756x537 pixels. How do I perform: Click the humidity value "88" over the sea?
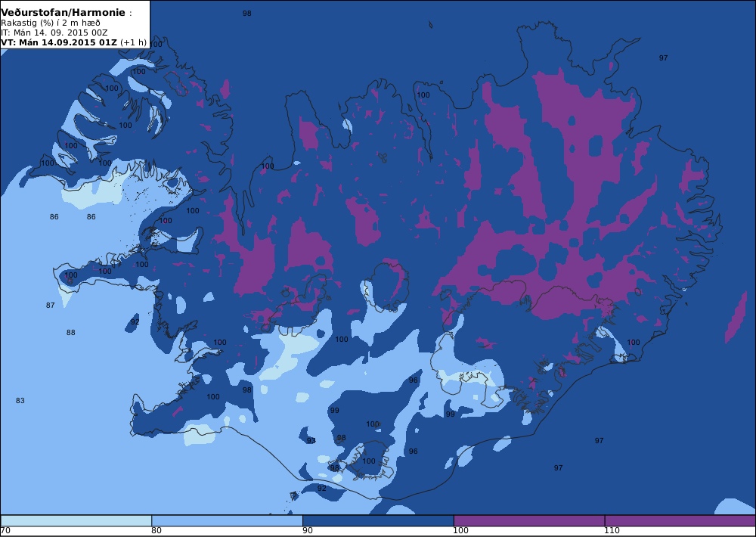(x=71, y=333)
